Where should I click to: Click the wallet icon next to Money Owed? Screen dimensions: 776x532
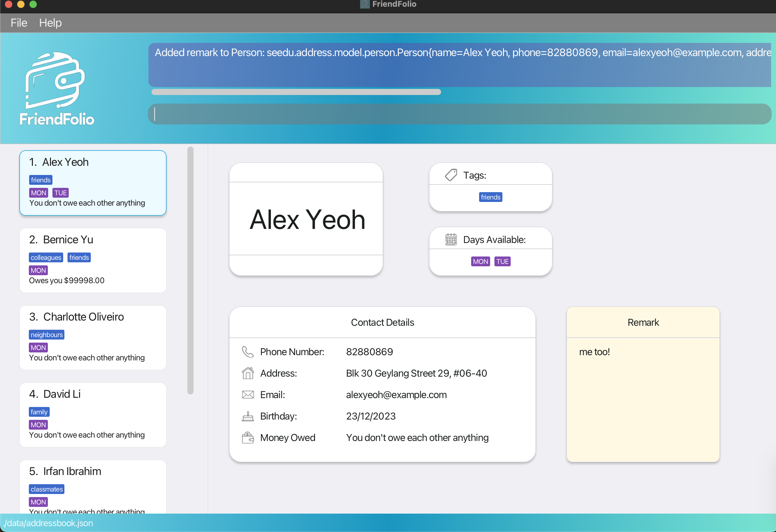pyautogui.click(x=248, y=438)
